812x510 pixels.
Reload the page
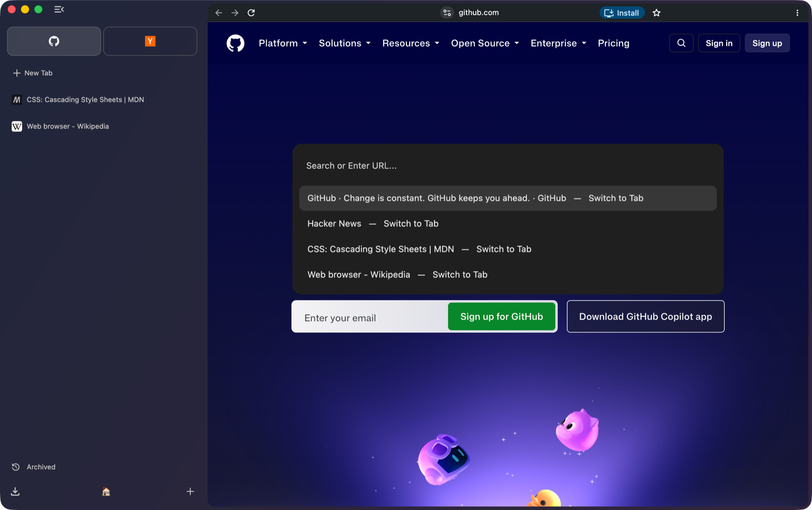coord(251,13)
